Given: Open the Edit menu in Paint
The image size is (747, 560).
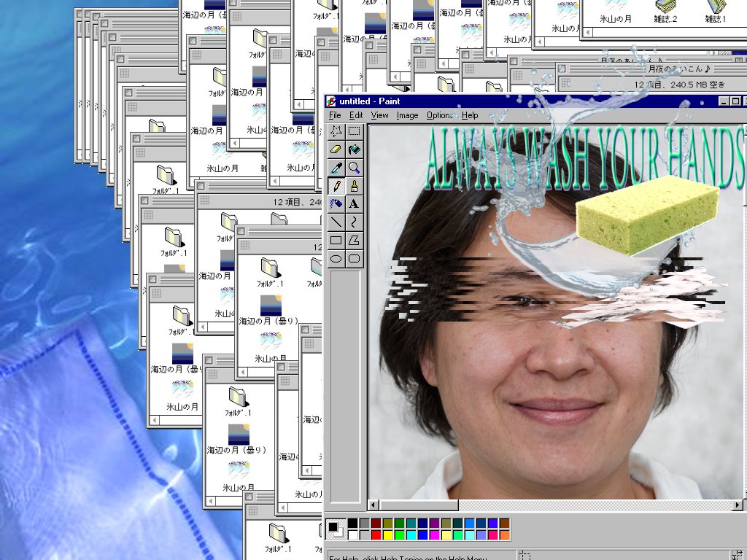Looking at the screenshot, I should click(356, 115).
